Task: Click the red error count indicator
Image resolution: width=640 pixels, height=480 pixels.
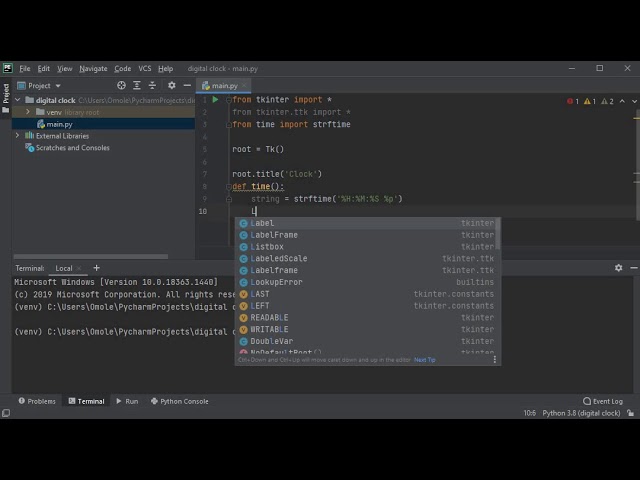Action: [573, 101]
